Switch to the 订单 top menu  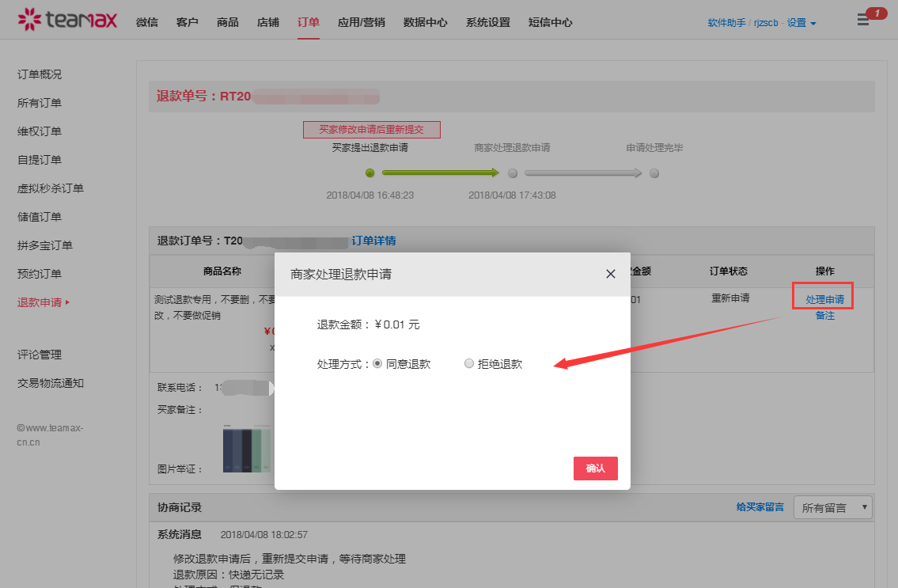click(x=309, y=22)
